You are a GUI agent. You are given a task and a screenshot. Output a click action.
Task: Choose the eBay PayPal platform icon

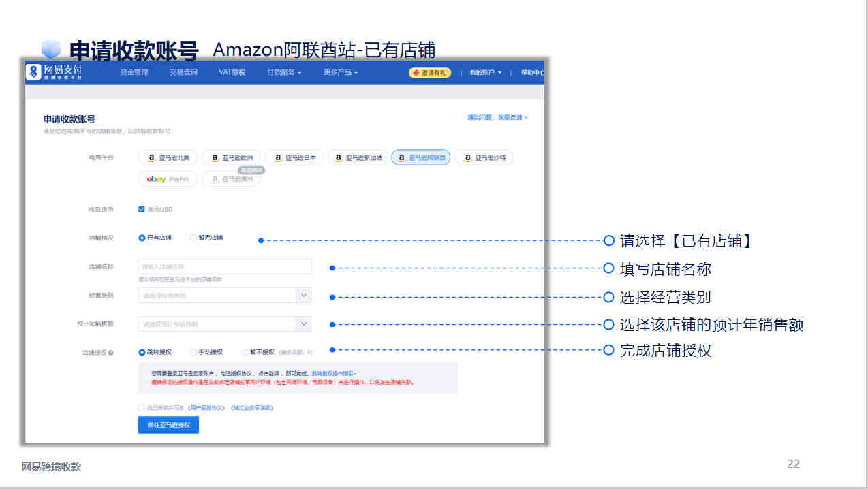[168, 179]
